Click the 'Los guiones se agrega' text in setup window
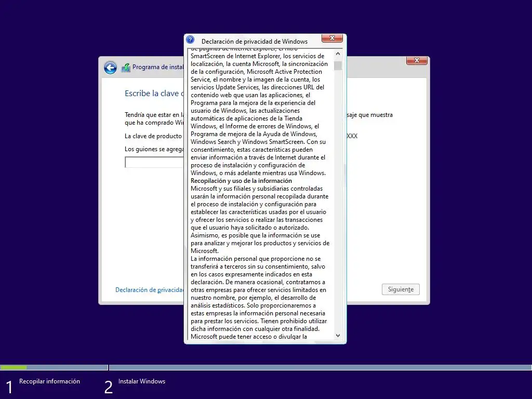 pos(154,149)
